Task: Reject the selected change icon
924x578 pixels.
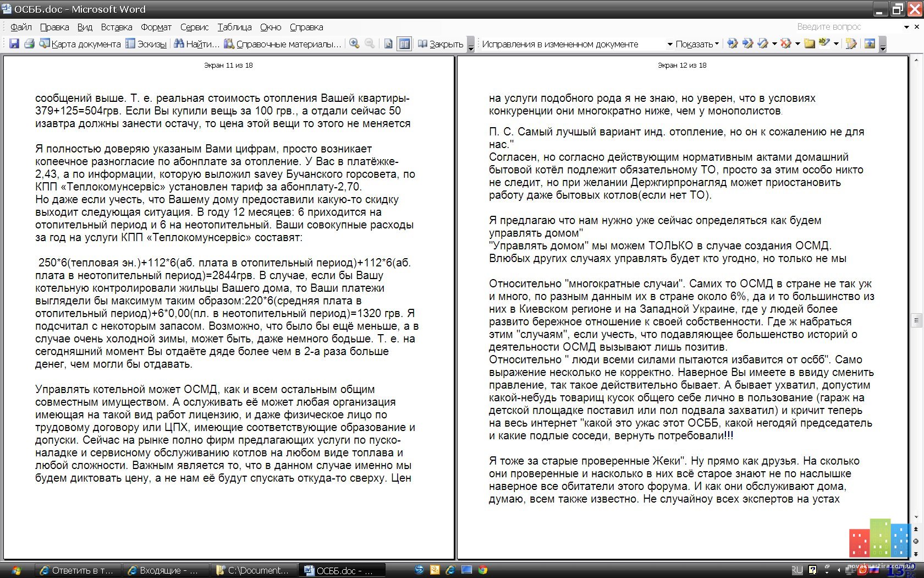Action: 786,43
